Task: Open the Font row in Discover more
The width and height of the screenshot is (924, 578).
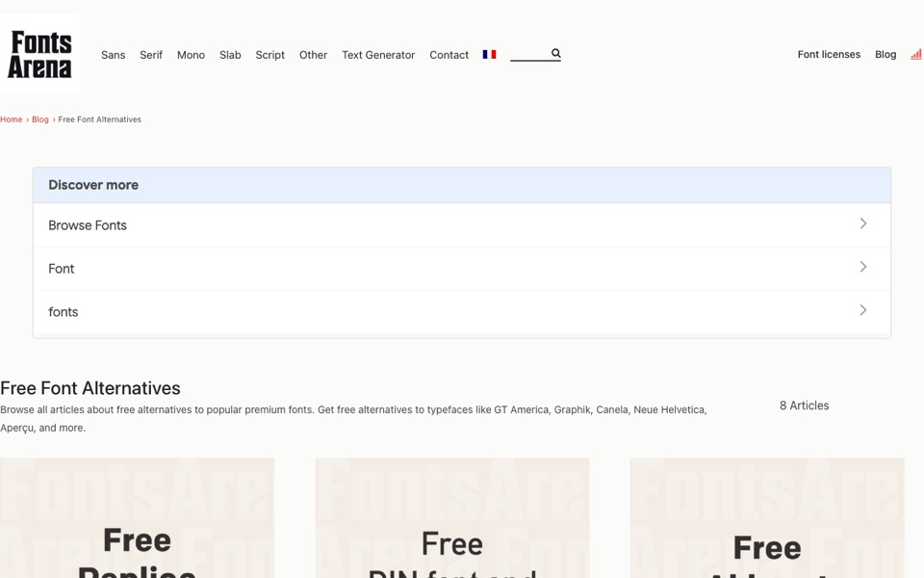Action: pyautogui.click(x=462, y=269)
